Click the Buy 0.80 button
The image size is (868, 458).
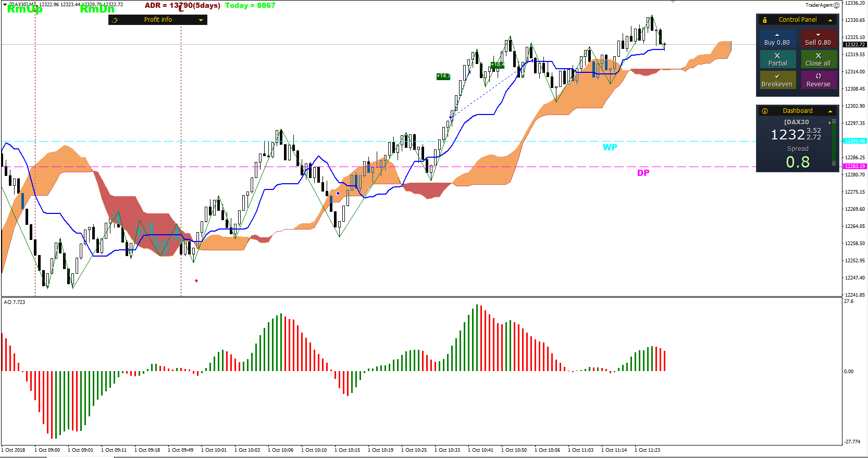(x=777, y=39)
